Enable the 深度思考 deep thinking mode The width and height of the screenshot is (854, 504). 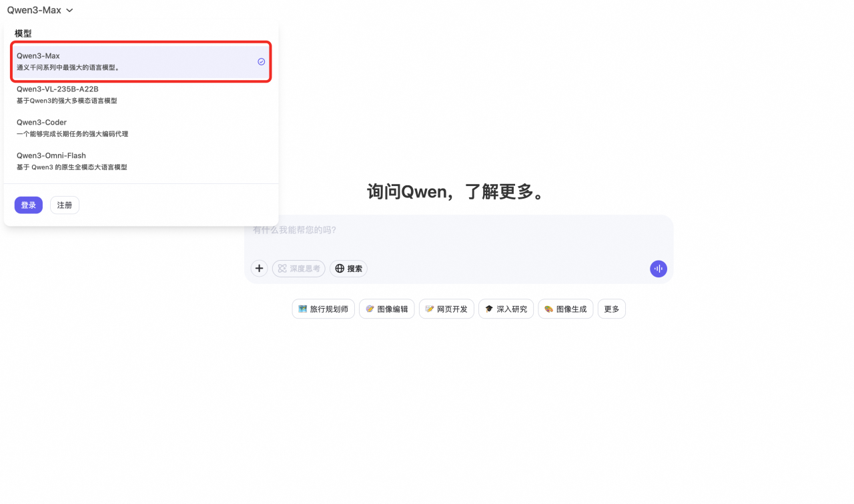pyautogui.click(x=298, y=268)
